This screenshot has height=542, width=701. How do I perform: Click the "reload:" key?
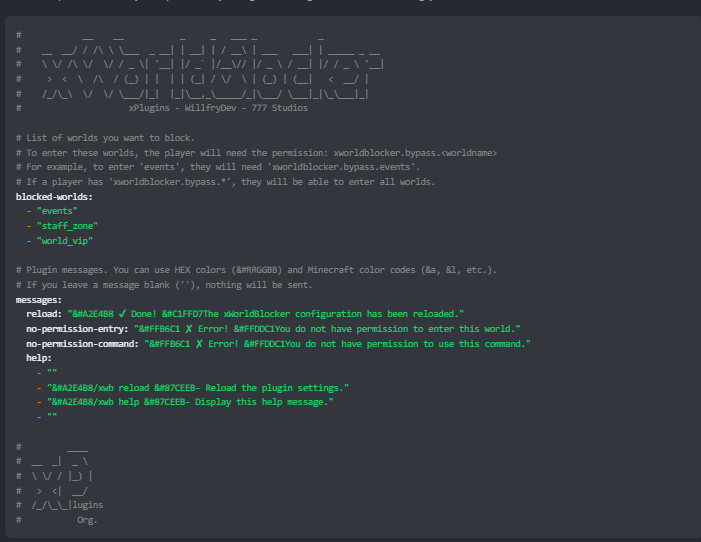(x=45, y=314)
